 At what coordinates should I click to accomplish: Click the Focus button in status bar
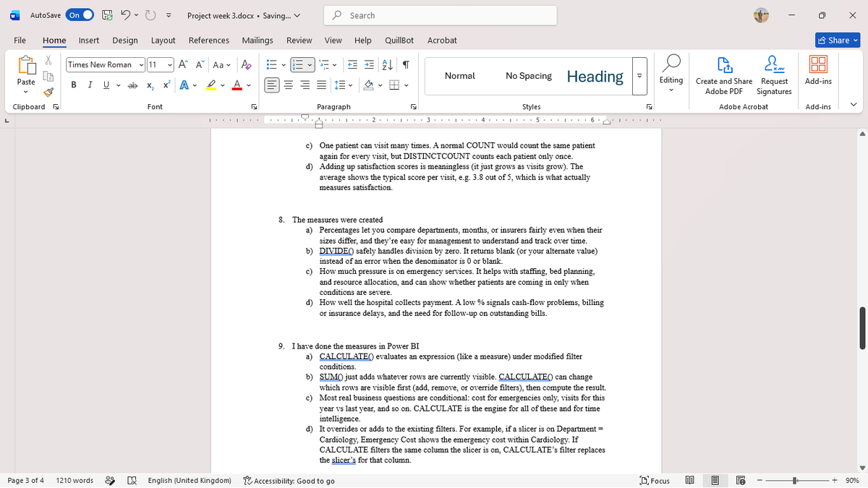(x=655, y=480)
